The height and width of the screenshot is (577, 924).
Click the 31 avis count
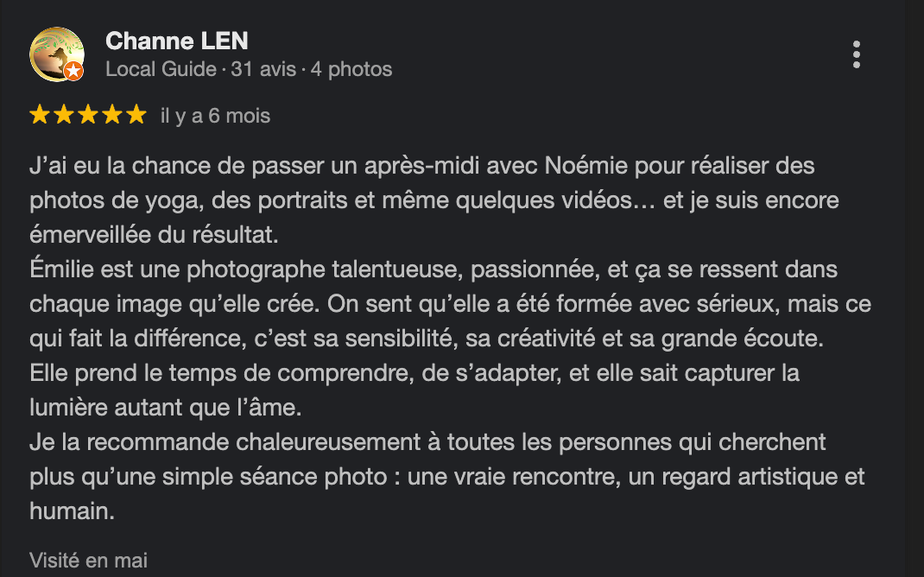coord(263,69)
